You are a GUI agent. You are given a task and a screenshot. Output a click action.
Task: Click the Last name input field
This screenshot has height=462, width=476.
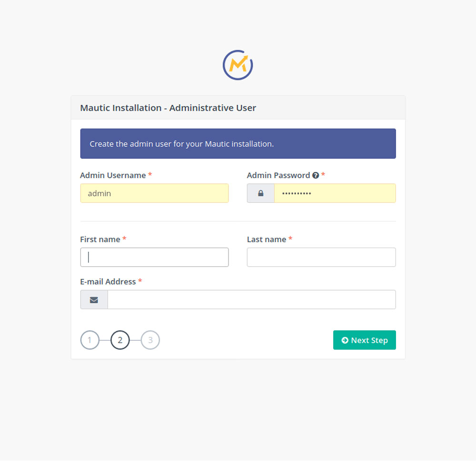pyautogui.click(x=321, y=257)
